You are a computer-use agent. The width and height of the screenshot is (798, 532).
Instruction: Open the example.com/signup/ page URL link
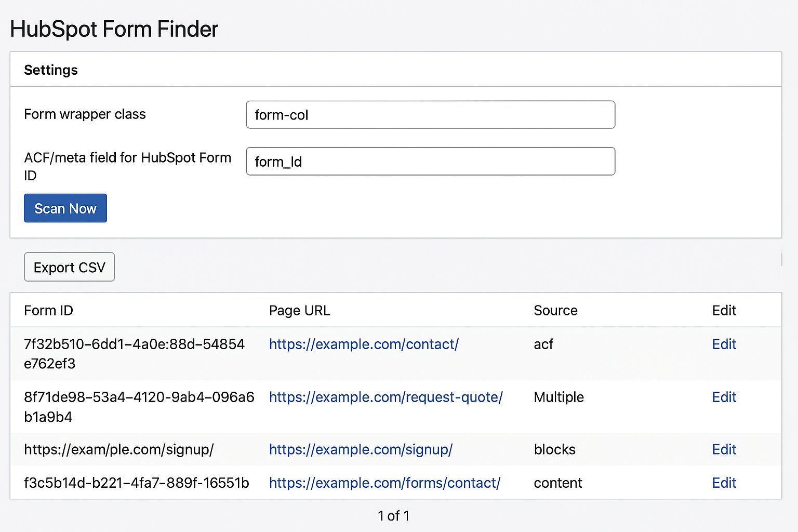coord(361,450)
